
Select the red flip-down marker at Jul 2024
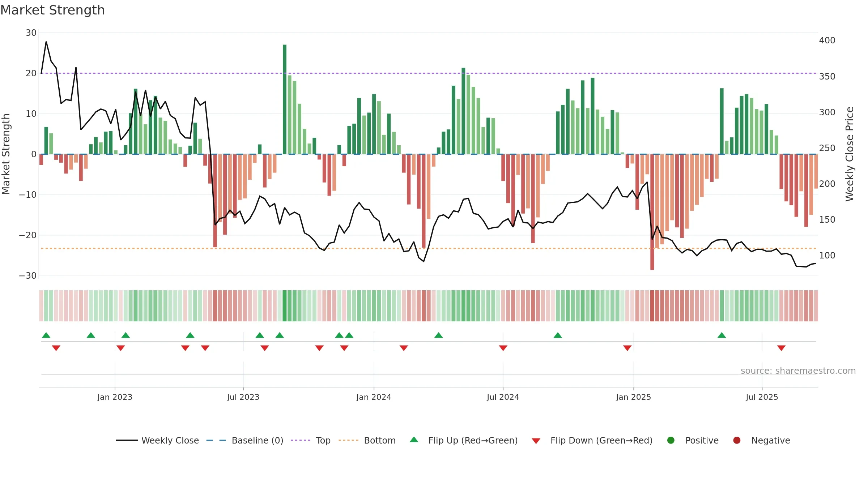[503, 348]
